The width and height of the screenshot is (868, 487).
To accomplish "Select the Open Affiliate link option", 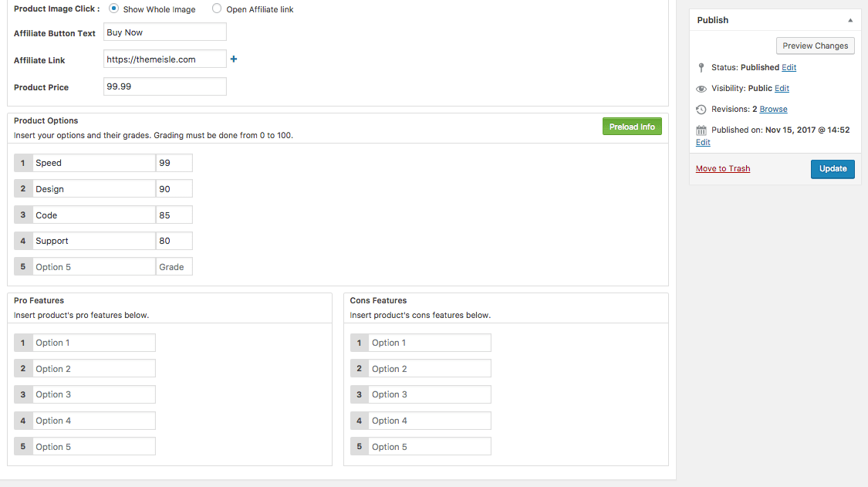I will (x=217, y=9).
